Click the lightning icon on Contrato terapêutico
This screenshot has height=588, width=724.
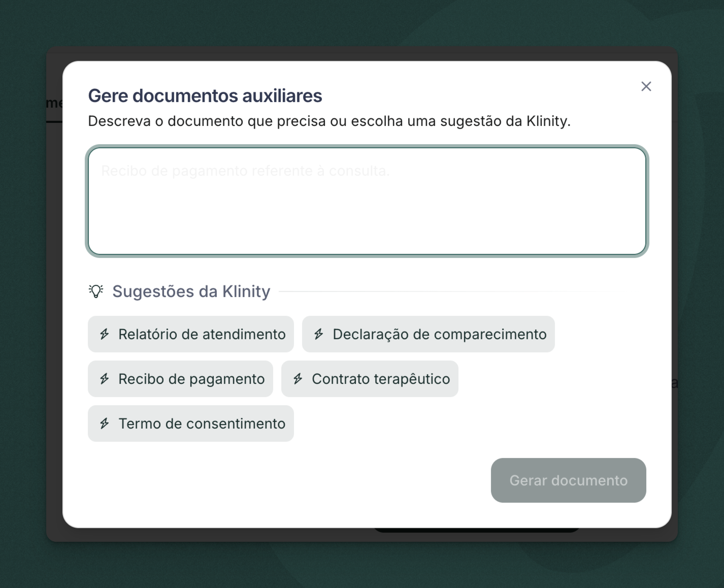[x=298, y=379]
